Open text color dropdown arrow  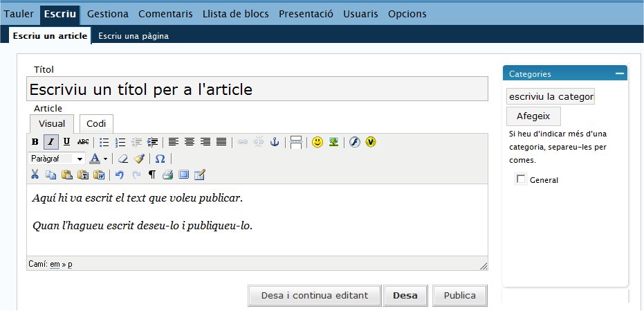(105, 159)
